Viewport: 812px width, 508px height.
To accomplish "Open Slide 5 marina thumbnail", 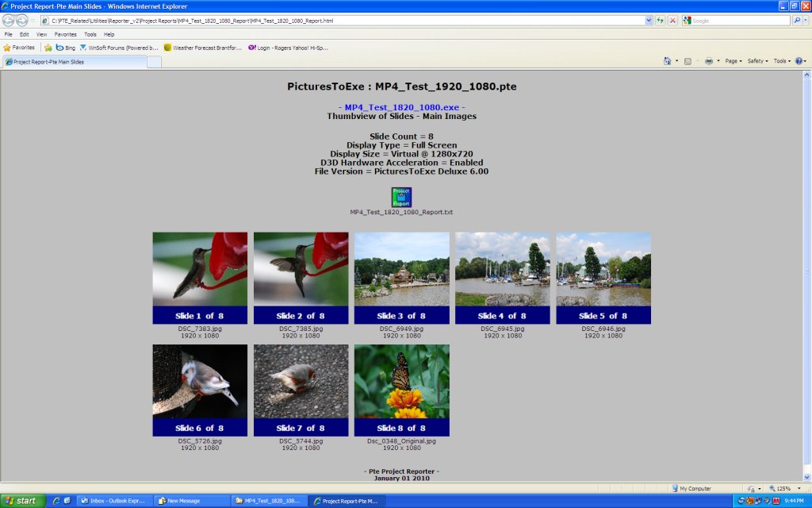I will [x=603, y=278].
